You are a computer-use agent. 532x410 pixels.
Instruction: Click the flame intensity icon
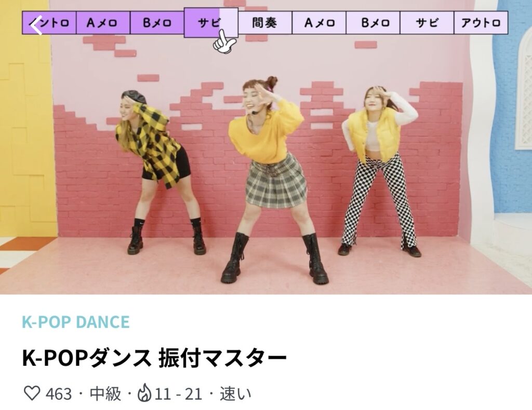click(144, 393)
